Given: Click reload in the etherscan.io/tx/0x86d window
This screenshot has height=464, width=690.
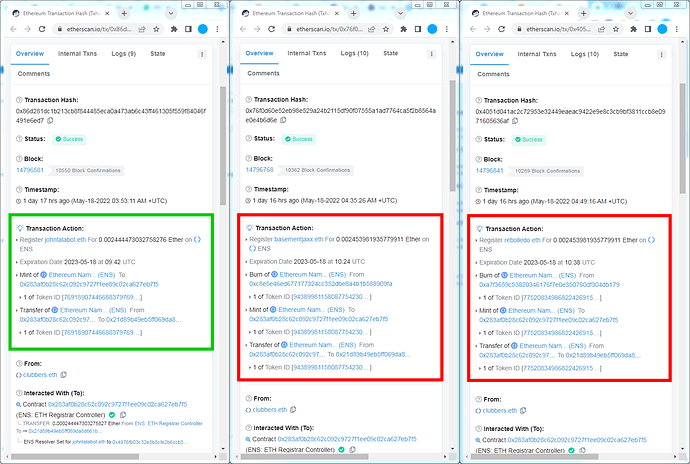Looking at the screenshot, I should [42, 29].
